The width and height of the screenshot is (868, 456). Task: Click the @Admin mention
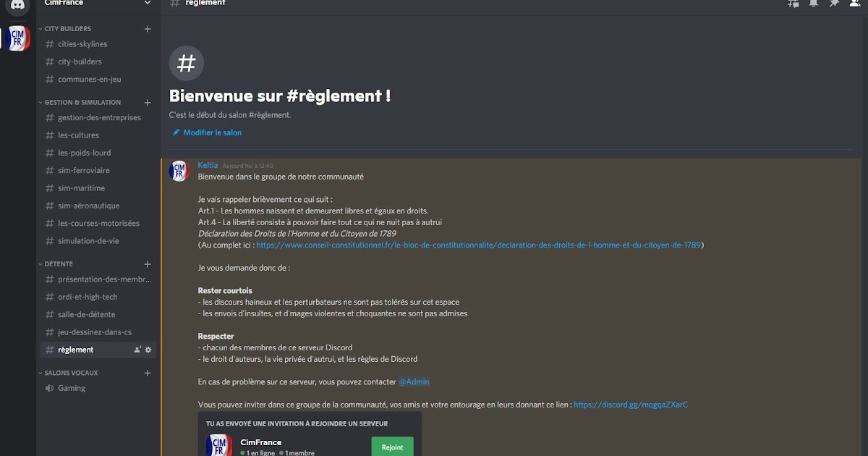(x=415, y=381)
